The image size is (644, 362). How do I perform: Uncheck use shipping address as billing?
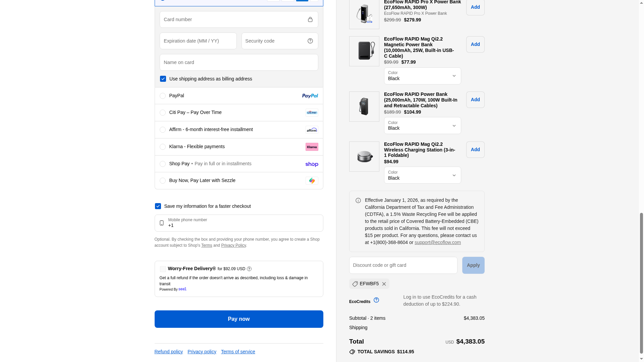click(163, 79)
